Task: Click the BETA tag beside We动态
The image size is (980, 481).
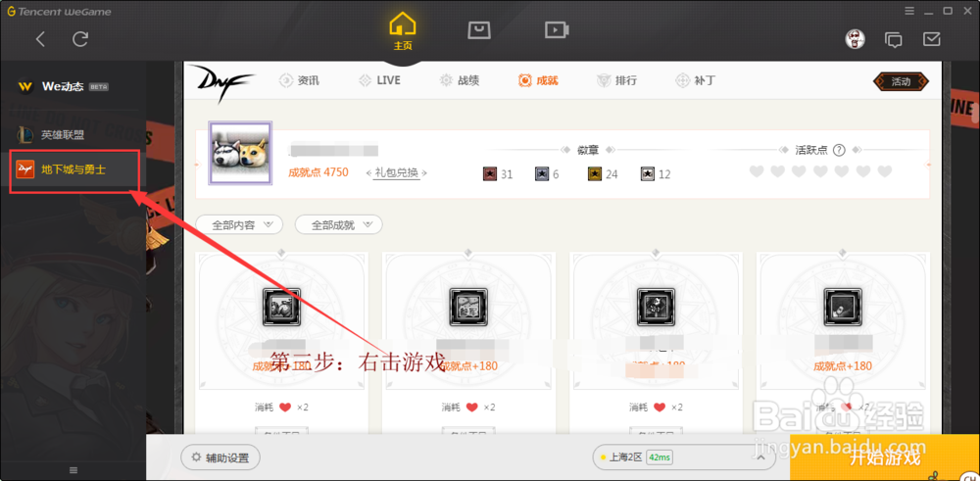Action: (x=99, y=87)
